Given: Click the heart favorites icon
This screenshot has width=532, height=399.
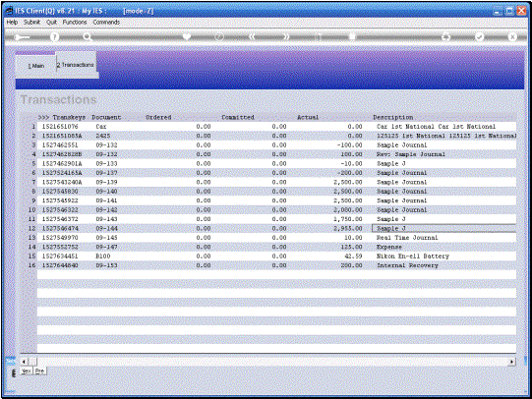Looking at the screenshot, I should (x=187, y=36).
